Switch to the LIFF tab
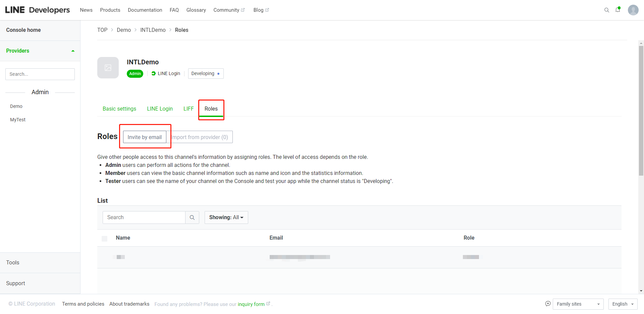The height and width of the screenshot is (314, 644). (189, 109)
